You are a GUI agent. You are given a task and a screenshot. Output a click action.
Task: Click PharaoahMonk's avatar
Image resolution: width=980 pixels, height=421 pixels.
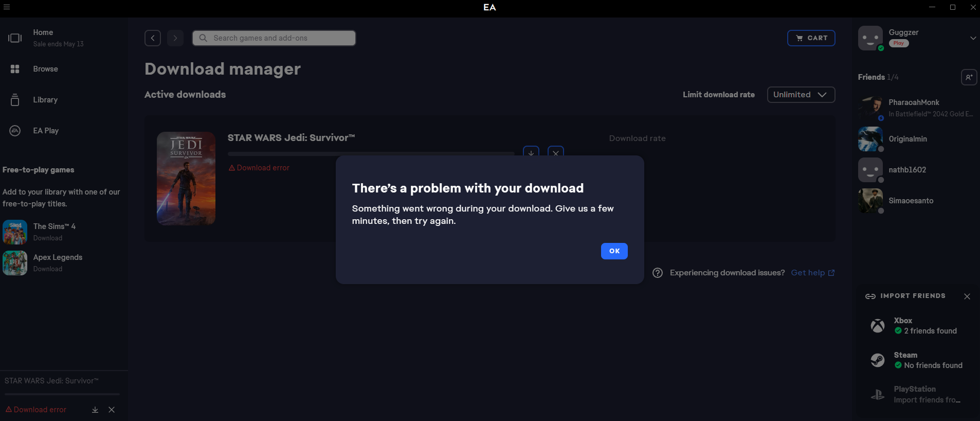pyautogui.click(x=870, y=108)
